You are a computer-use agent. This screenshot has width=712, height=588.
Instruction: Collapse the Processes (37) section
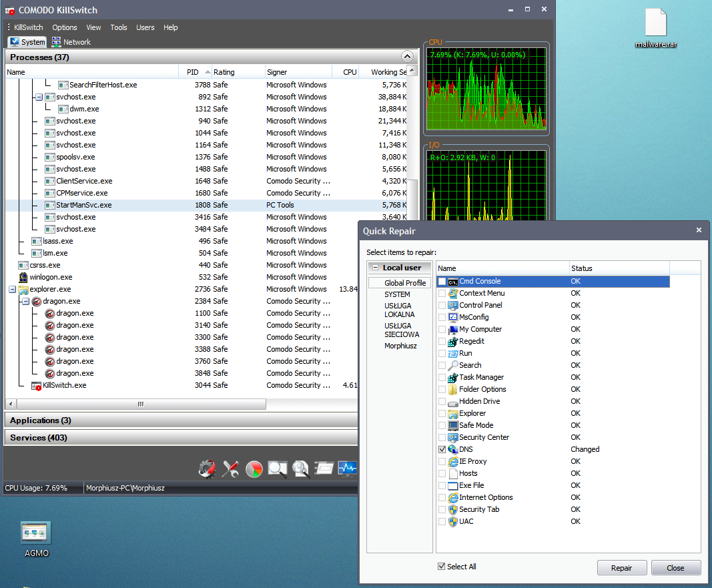tap(406, 57)
